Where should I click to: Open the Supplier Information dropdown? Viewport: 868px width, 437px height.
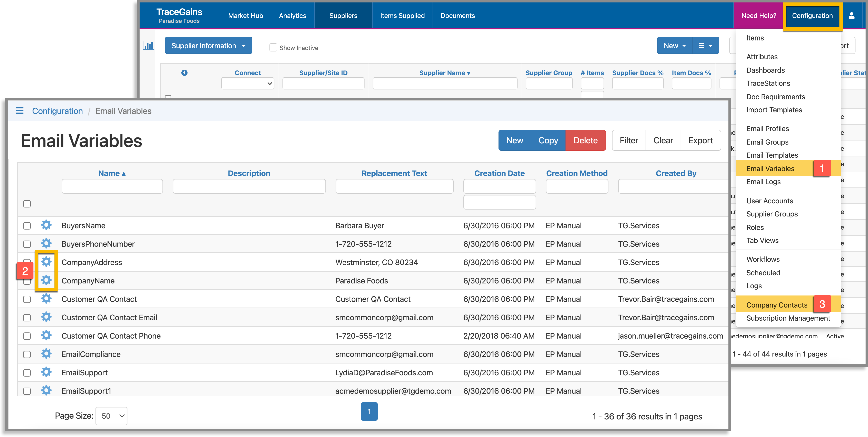click(x=208, y=45)
